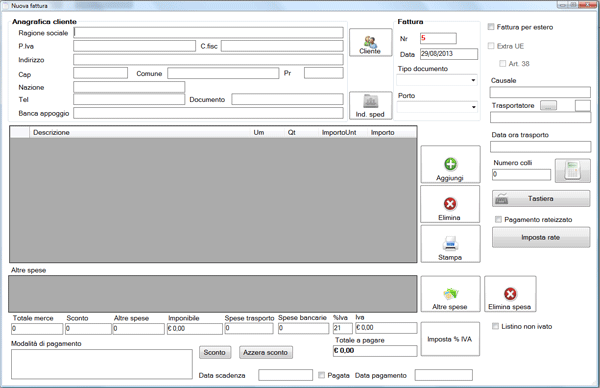
Task: Print the invoice with Stampa
Action: pyautogui.click(x=450, y=244)
